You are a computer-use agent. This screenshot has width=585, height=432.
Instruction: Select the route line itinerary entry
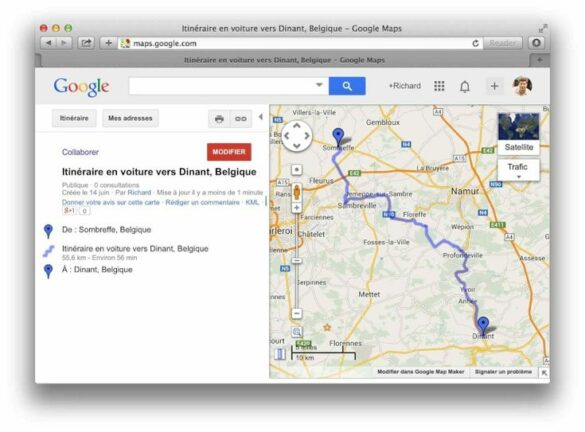135,248
